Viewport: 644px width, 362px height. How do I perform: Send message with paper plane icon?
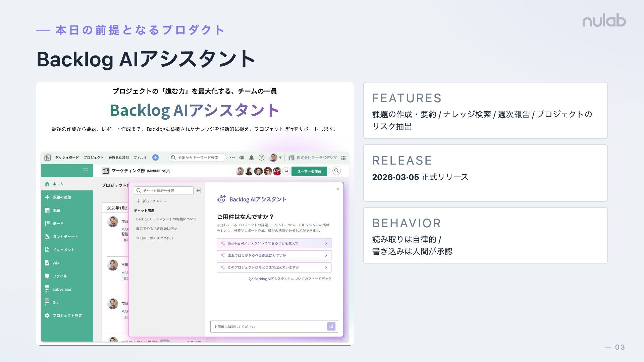pos(331,326)
